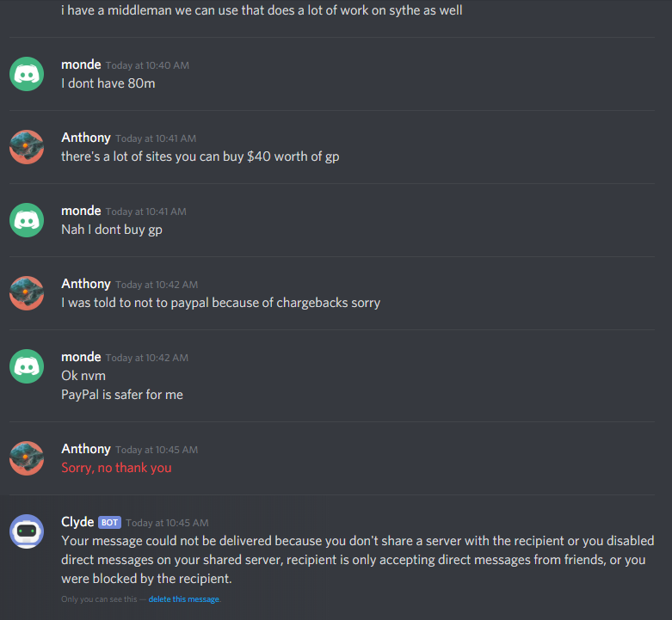Click the Anthony username at 10:41 AM
Screen dimensions: 672x620
click(86, 138)
